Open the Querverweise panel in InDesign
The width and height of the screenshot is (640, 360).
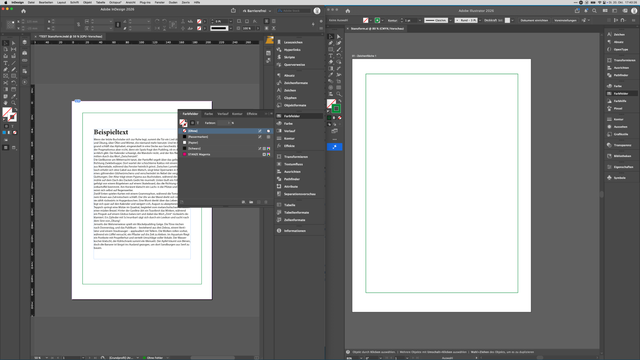coord(294,64)
